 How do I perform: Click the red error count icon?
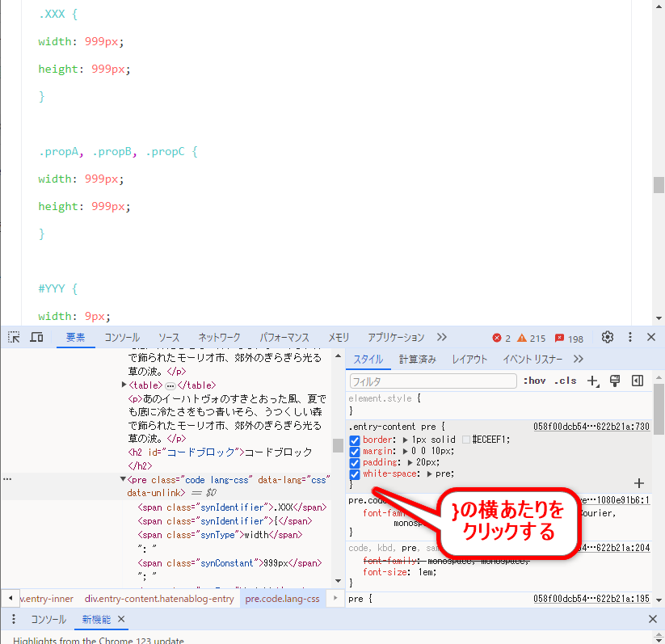point(497,338)
